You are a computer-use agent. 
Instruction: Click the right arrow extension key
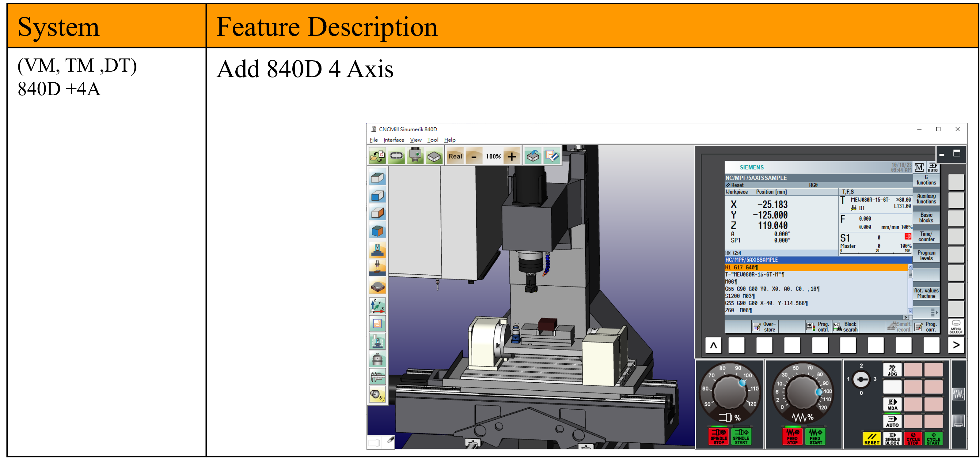[956, 345]
